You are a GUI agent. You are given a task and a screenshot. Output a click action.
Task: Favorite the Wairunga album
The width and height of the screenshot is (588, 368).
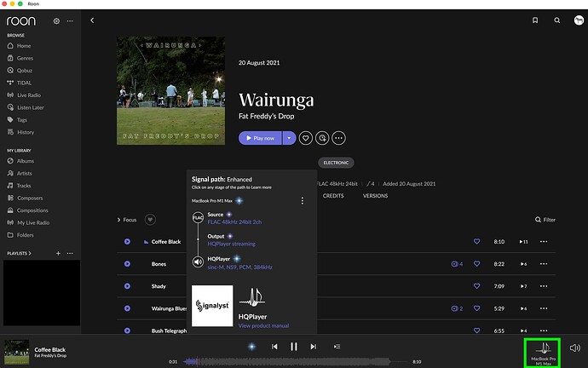coord(306,138)
